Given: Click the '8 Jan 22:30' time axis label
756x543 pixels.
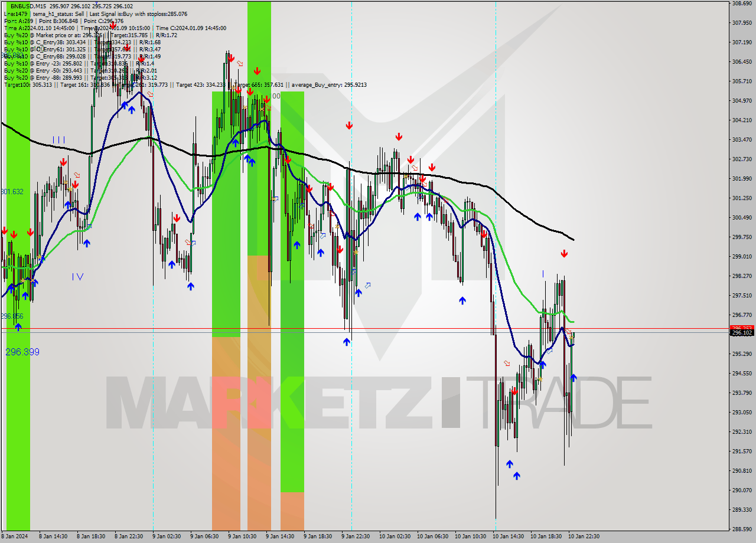Looking at the screenshot, I should [x=129, y=537].
